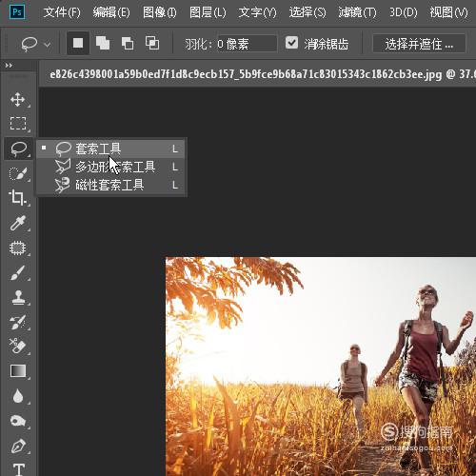Open the 文字(Y) menu
Screen dimensions: 476x476
pyautogui.click(x=257, y=12)
